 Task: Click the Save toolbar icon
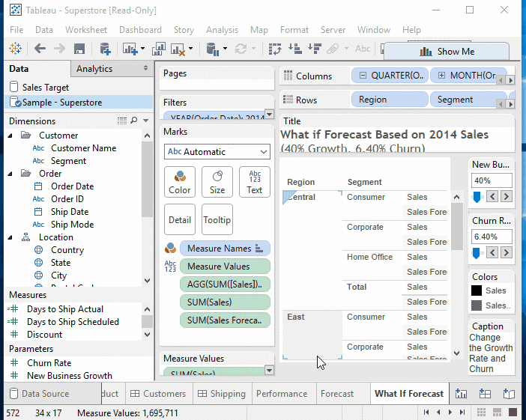(79, 49)
